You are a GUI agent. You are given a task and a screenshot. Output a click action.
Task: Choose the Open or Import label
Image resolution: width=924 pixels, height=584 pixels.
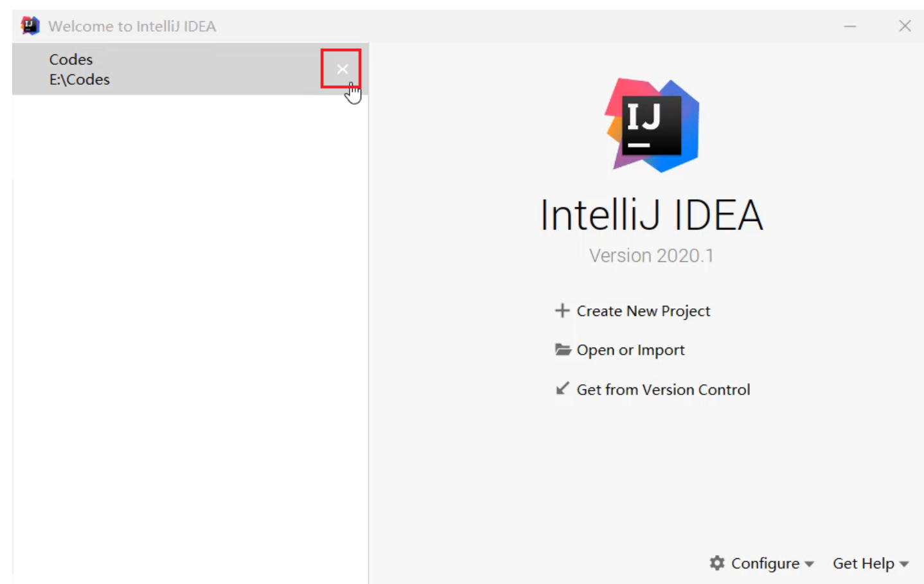click(630, 350)
